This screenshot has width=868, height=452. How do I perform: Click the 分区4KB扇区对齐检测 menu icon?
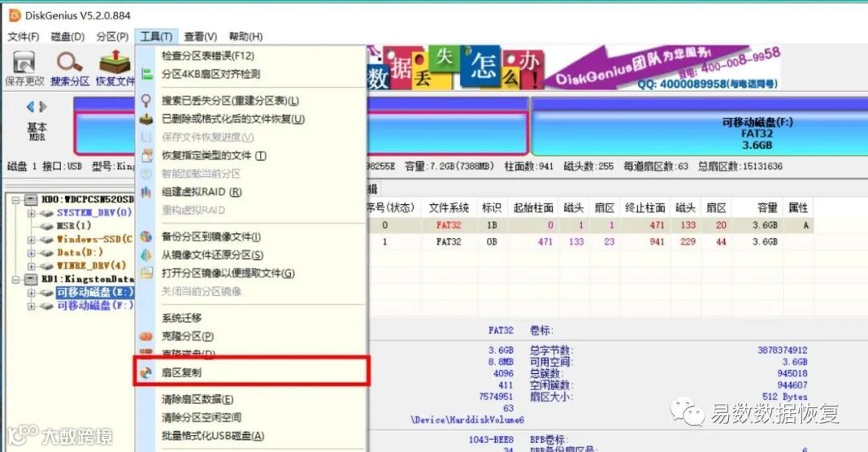pos(146,74)
